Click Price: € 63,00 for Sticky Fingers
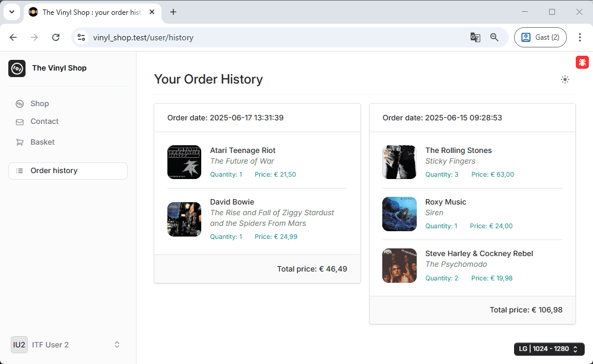The height and width of the screenshot is (364, 593). [x=493, y=174]
